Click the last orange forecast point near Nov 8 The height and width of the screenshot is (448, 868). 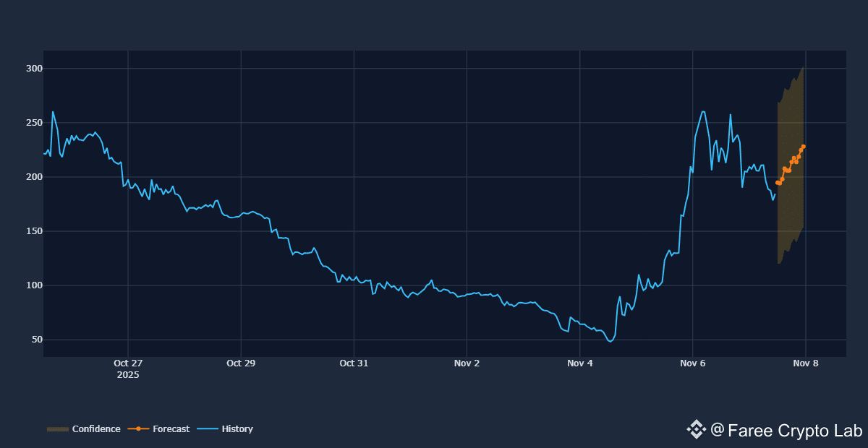[804, 147]
